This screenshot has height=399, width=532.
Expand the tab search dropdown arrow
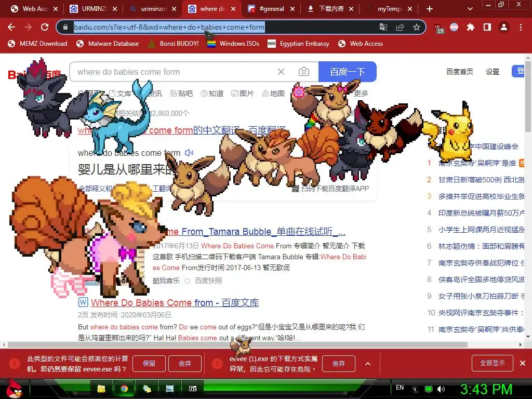point(470,9)
